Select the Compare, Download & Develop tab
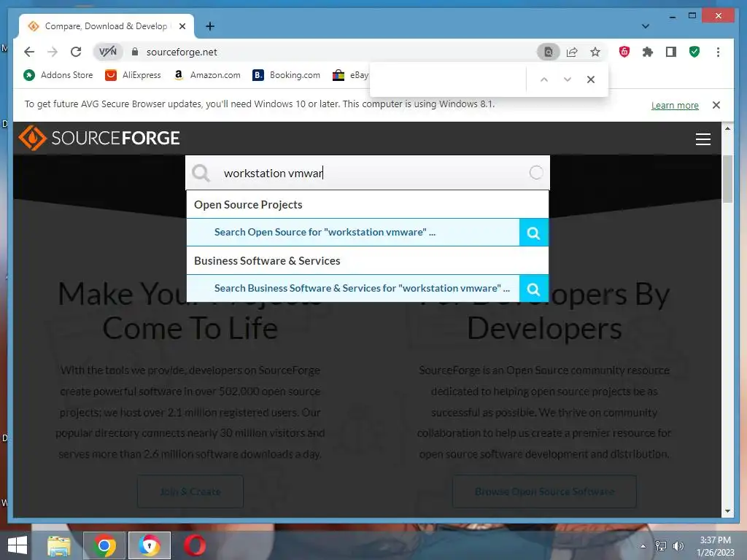This screenshot has height=560, width=747. tap(106, 26)
